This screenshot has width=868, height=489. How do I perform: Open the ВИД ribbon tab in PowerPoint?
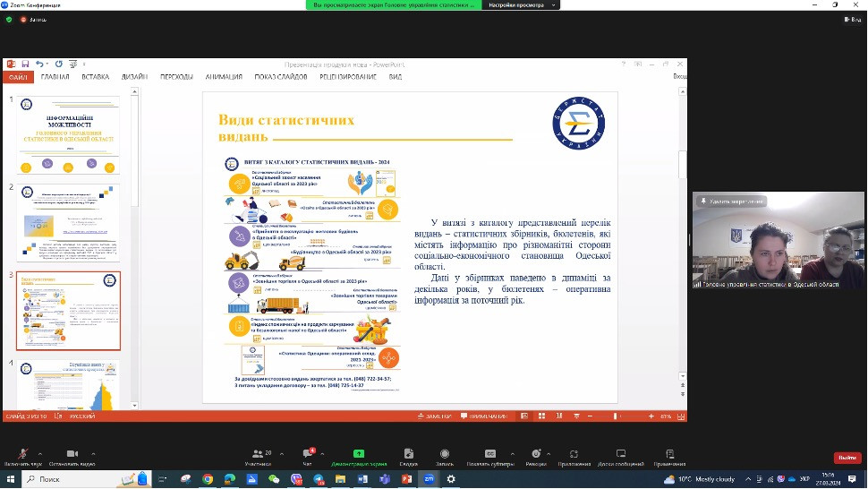(396, 77)
